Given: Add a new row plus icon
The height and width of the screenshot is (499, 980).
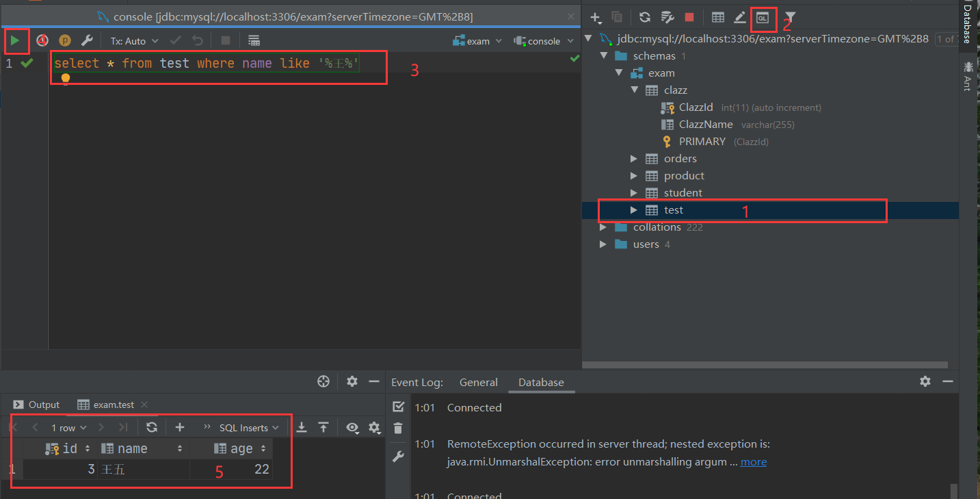Looking at the screenshot, I should 180,427.
